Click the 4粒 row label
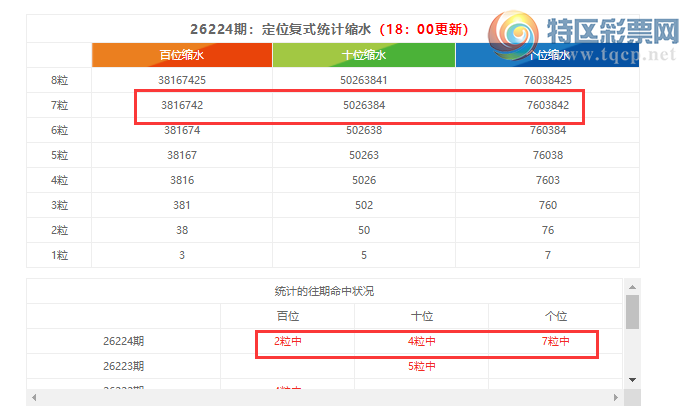 [59, 180]
